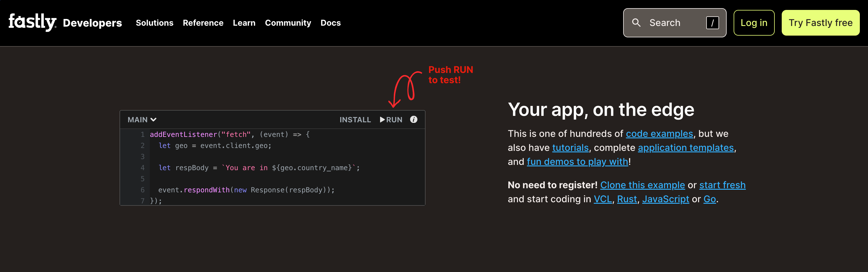Click code line 'event.respondWith(new Response(respBody));'
Image resolution: width=868 pixels, height=272 pixels.
coord(246,190)
